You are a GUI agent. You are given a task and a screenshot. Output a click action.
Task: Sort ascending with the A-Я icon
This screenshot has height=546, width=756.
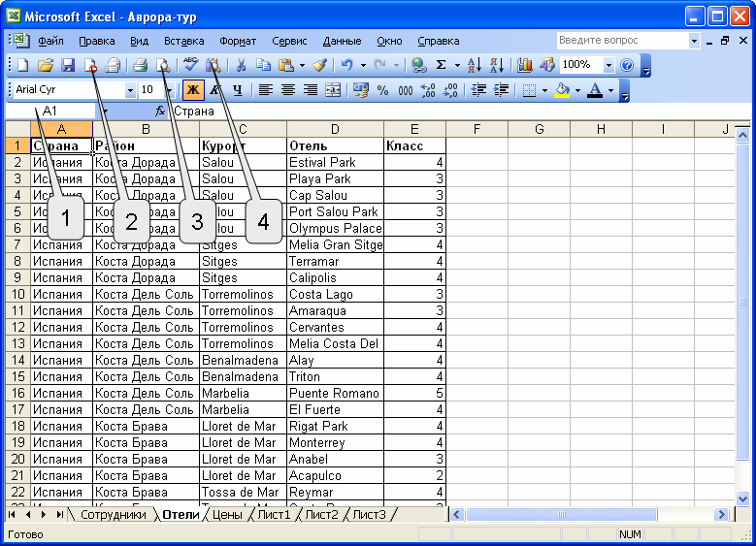pyautogui.click(x=474, y=65)
